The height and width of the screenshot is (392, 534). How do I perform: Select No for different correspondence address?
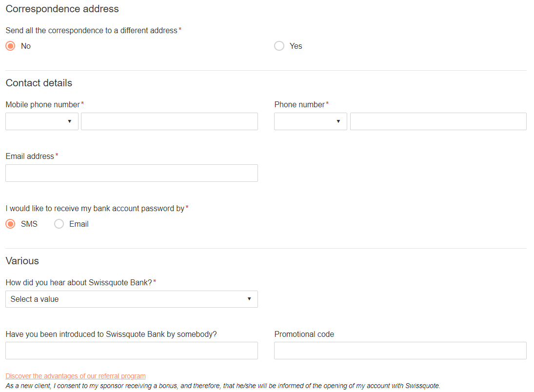(x=11, y=46)
